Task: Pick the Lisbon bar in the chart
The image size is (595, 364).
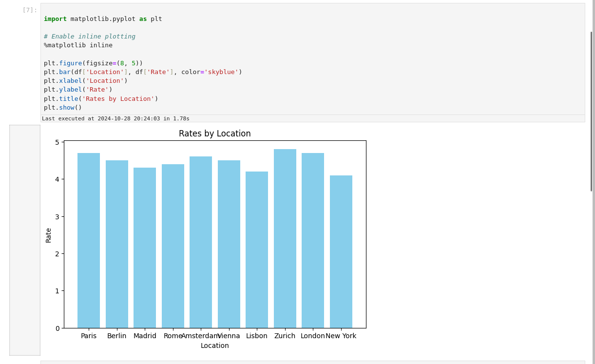Action: click(x=257, y=249)
